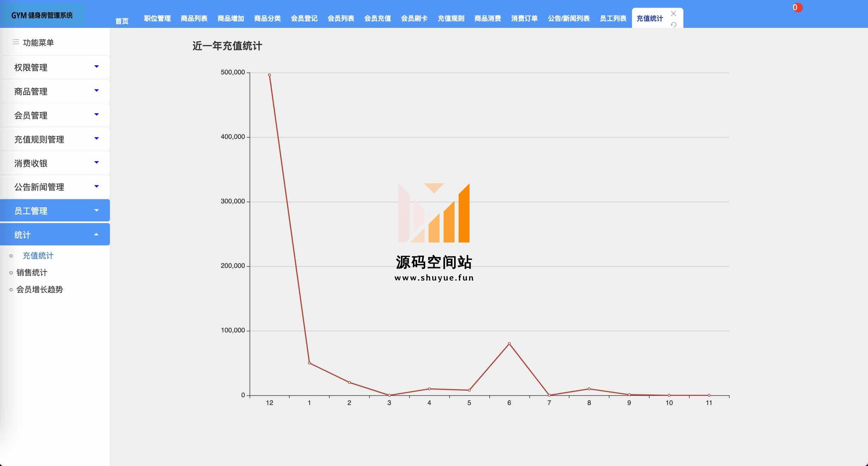Open the 首页 tab
The height and width of the screenshot is (466, 868).
tap(122, 21)
